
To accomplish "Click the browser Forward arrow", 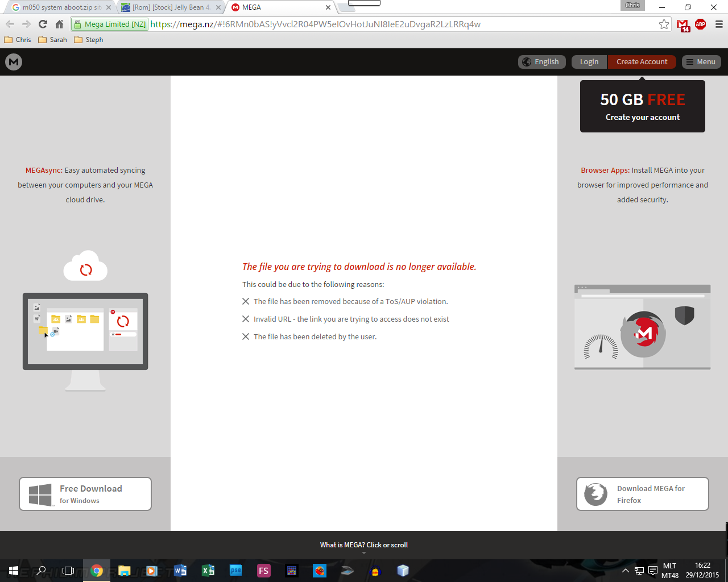I will pyautogui.click(x=26, y=24).
